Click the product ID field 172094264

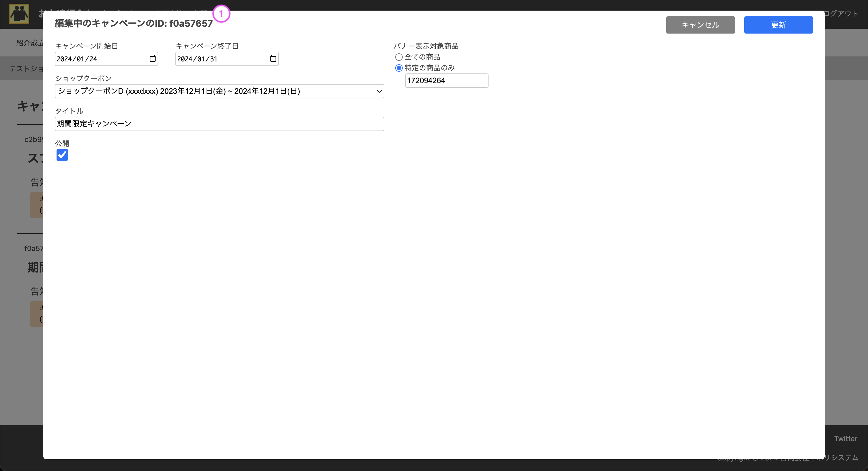tap(447, 81)
